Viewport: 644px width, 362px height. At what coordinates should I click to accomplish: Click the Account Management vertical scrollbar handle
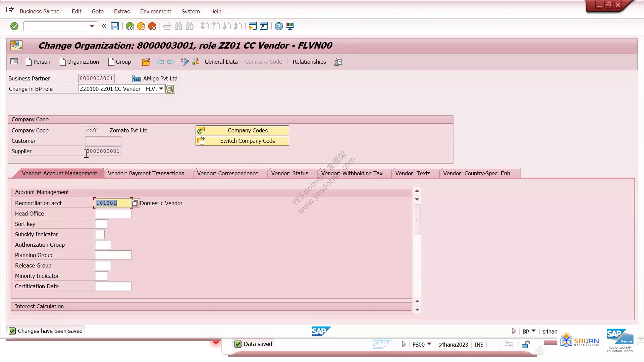[x=417, y=219]
